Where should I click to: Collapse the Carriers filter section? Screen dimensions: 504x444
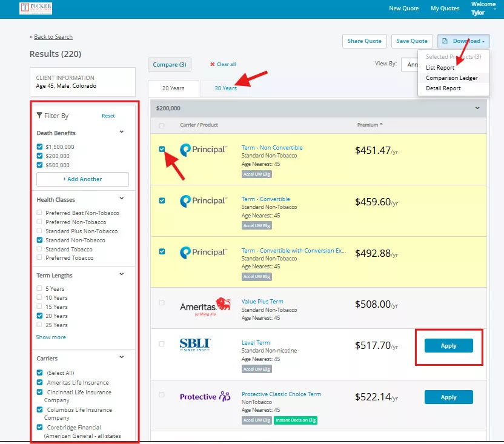click(121, 358)
